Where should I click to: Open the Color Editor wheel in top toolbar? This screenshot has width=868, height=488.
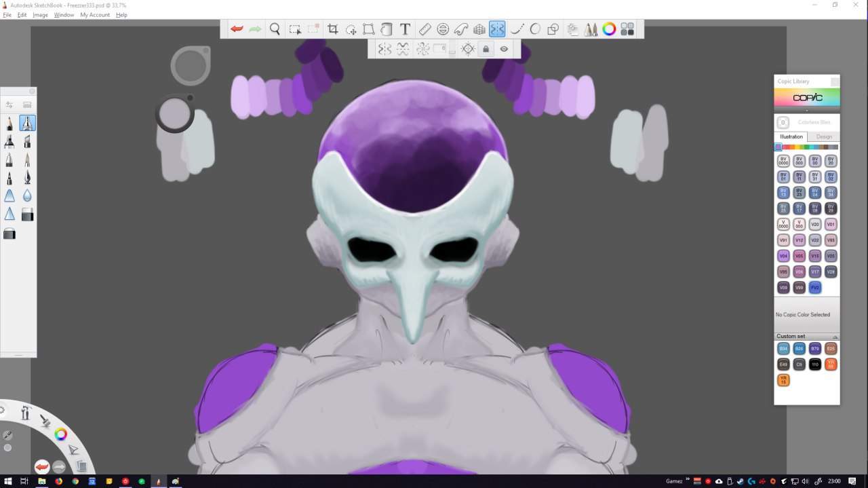609,29
